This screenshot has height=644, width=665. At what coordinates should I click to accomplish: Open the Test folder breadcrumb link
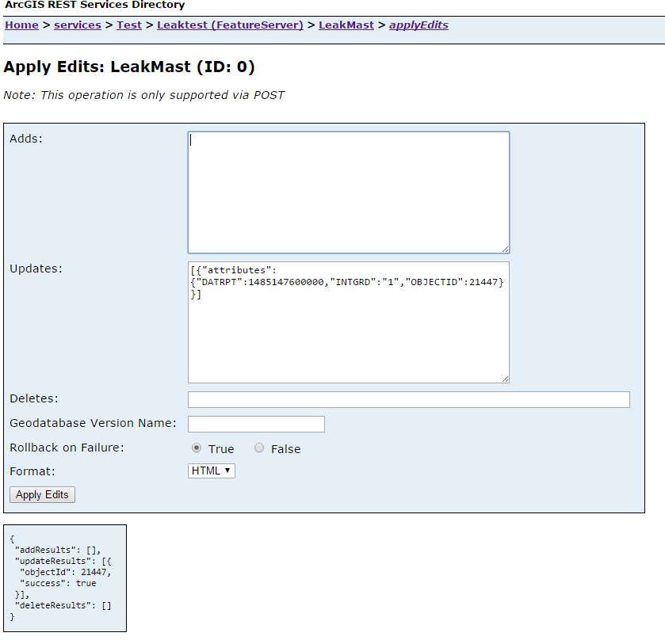[129, 25]
